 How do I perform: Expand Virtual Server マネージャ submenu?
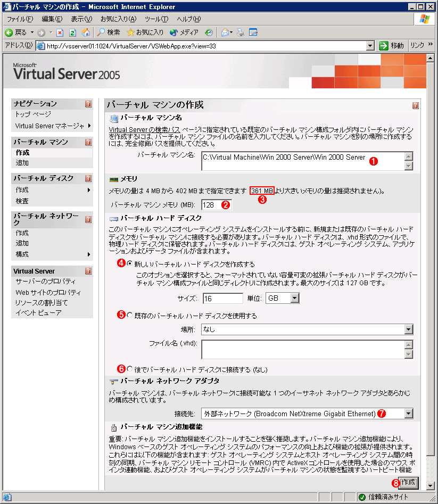click(x=89, y=126)
